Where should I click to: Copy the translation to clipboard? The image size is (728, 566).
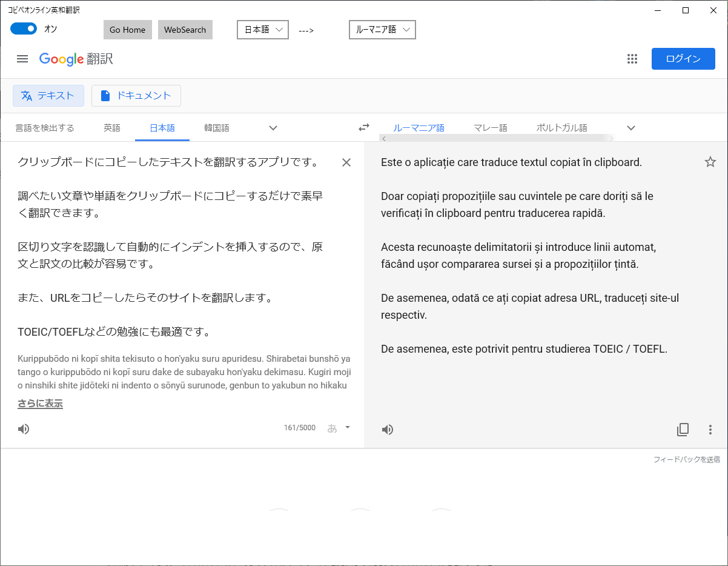pos(683,430)
